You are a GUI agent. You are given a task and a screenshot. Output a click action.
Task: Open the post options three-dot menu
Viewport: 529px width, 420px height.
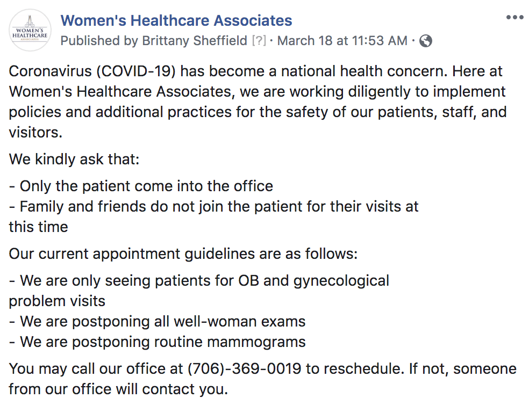click(514, 18)
